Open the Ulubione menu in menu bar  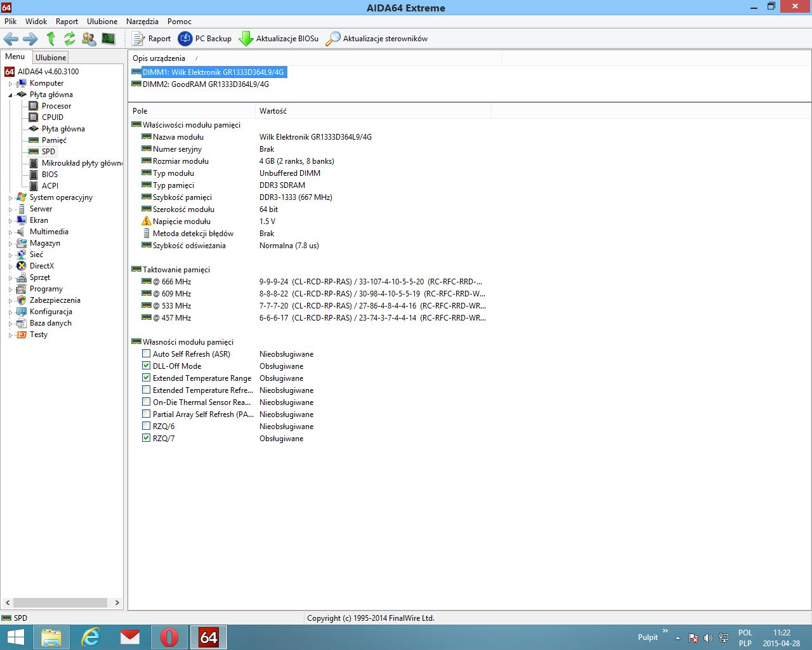point(102,22)
